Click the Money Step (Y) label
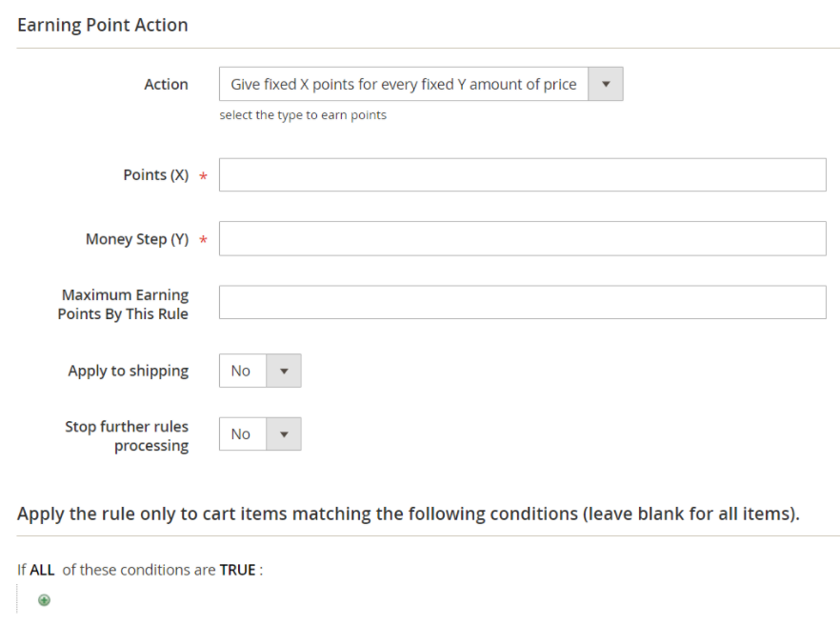The image size is (840, 625). (136, 239)
